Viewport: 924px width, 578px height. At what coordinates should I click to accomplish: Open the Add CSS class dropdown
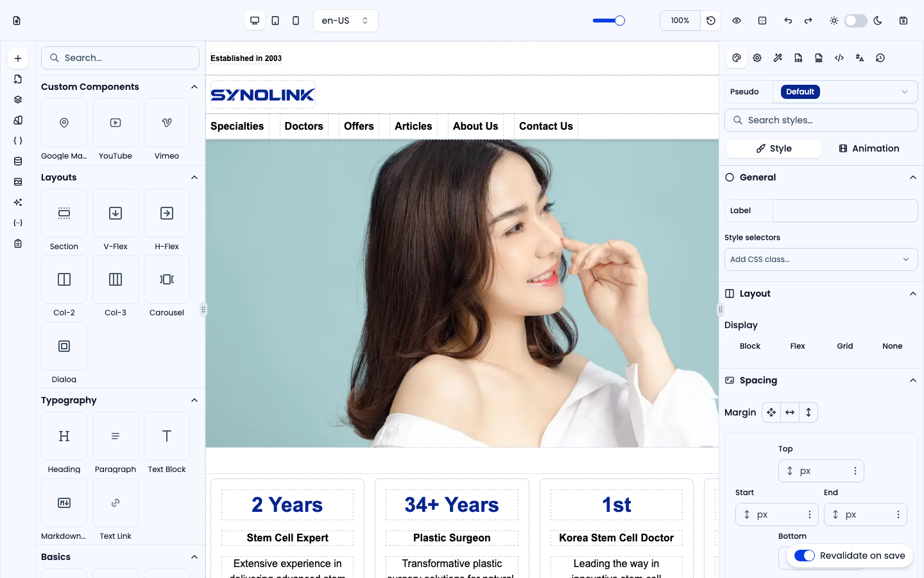click(x=821, y=259)
